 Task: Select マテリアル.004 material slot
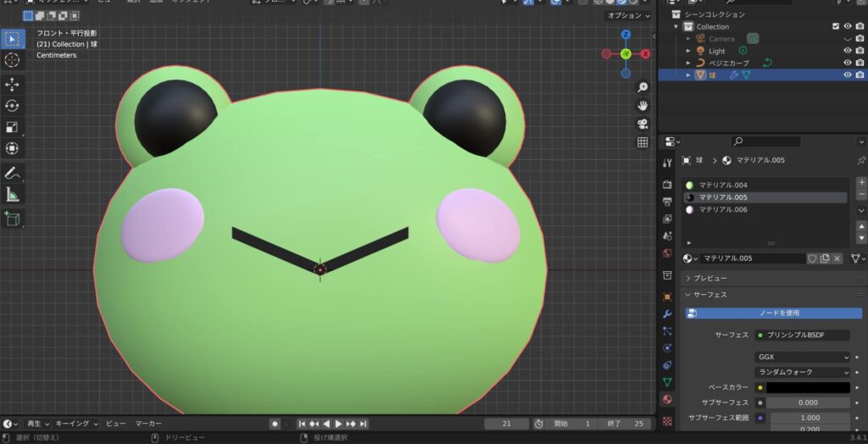click(722, 185)
